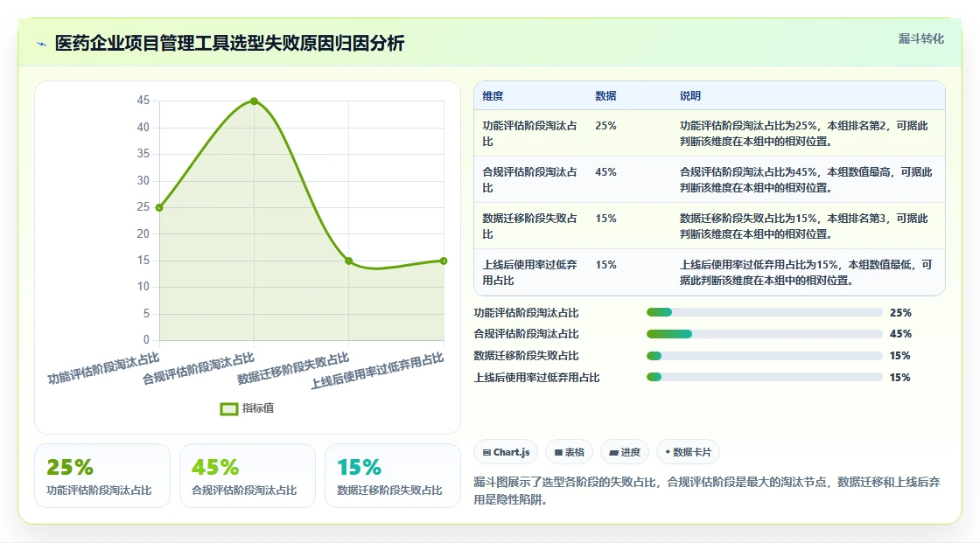Click the 数据迁移阶段失败占比 chart data point
The width and height of the screenshot is (980, 543).
(349, 261)
